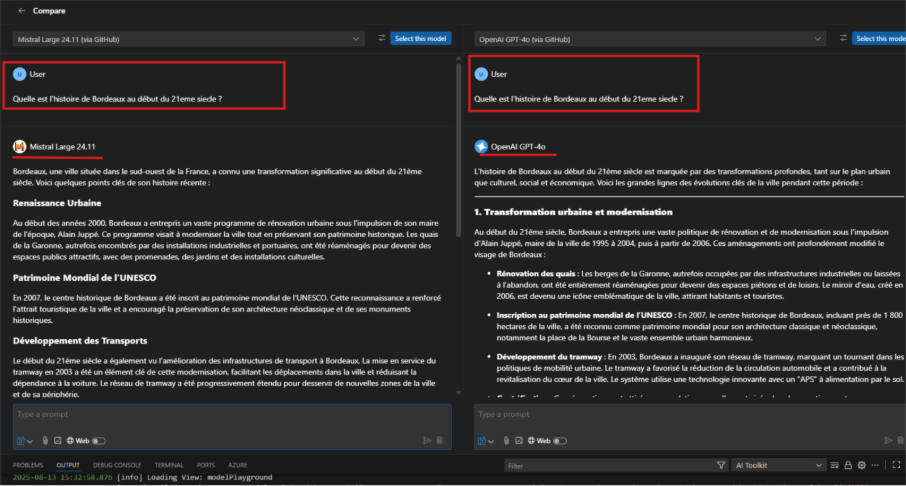Image resolution: width=906 pixels, height=486 pixels.
Task: Open output settings via the gear icon
Action: point(862,465)
